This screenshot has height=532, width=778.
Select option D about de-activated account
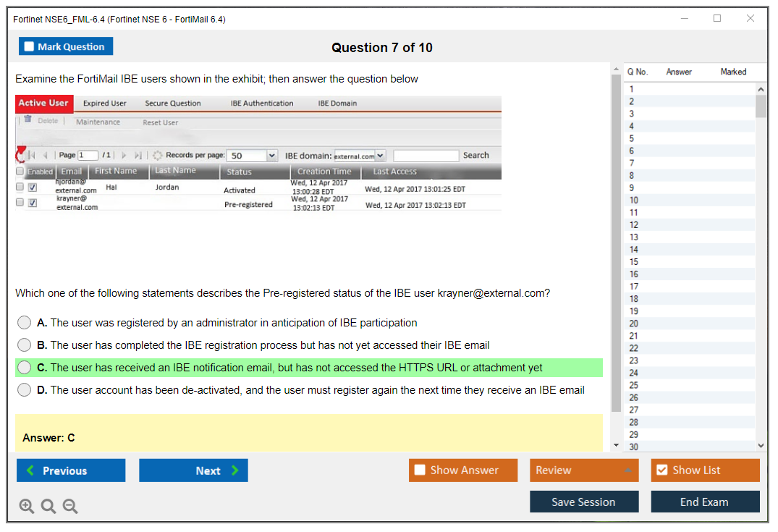(x=25, y=390)
